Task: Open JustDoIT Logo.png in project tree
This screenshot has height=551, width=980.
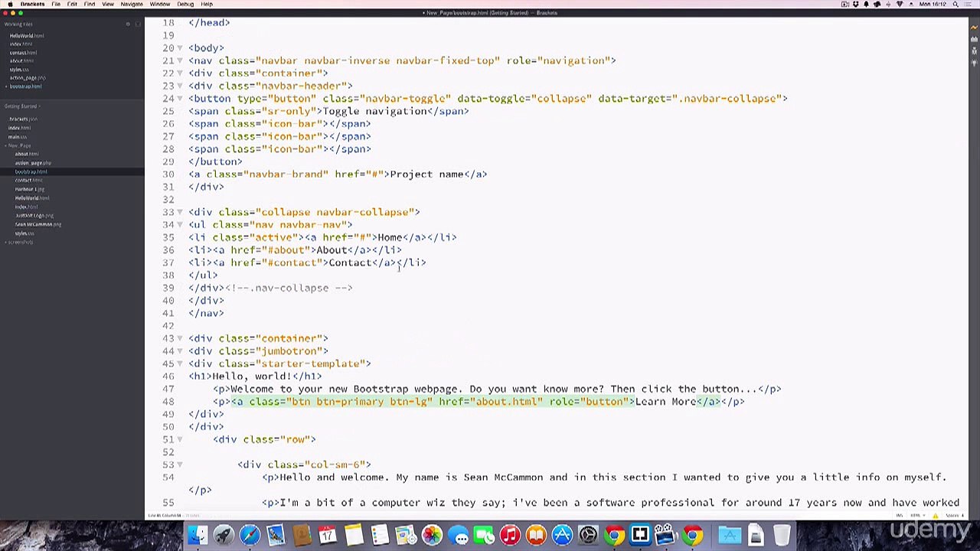Action: [x=34, y=216]
